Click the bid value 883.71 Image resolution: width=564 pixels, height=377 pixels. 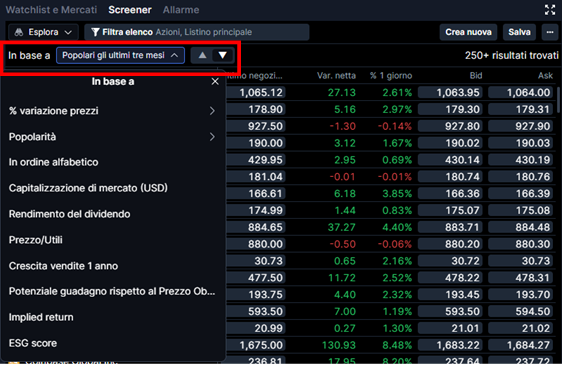click(x=450, y=227)
